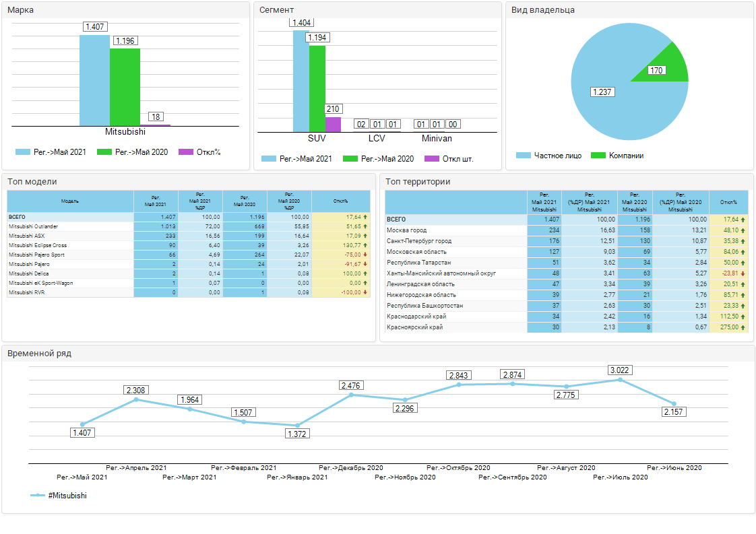Click the green up arrow for Красноярский край
The height and width of the screenshot is (534, 756).
tap(743, 327)
